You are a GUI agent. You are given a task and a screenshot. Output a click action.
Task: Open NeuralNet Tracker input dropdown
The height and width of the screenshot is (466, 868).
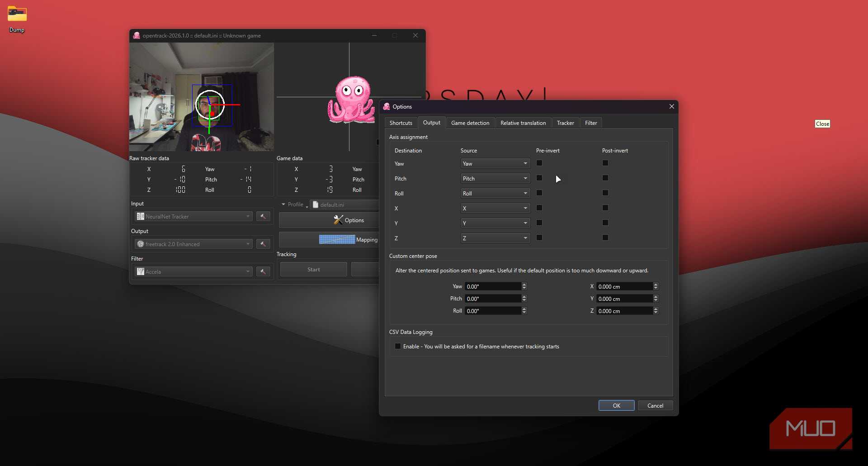click(193, 216)
